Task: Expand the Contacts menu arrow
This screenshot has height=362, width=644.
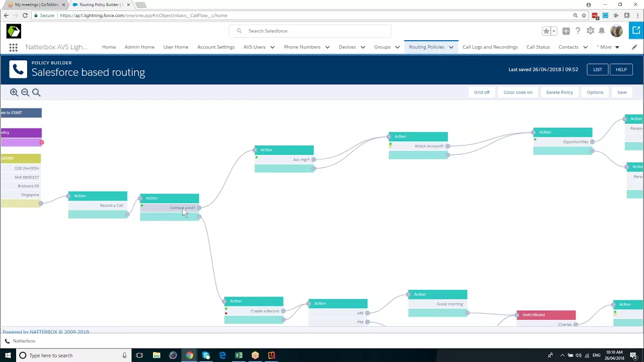Action: point(585,47)
